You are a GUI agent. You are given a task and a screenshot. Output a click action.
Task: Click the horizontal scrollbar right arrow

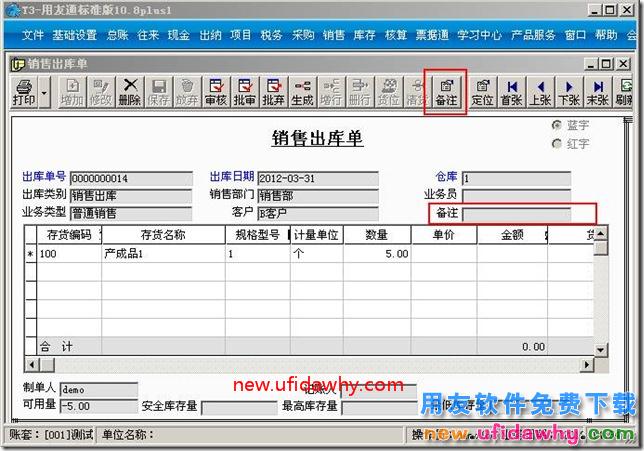(x=587, y=364)
